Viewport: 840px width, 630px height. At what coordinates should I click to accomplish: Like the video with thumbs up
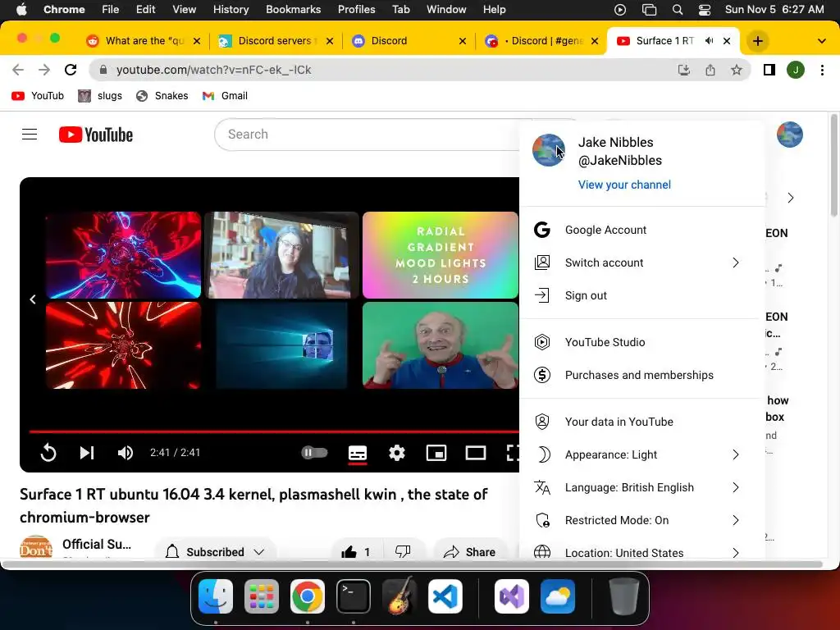click(356, 552)
